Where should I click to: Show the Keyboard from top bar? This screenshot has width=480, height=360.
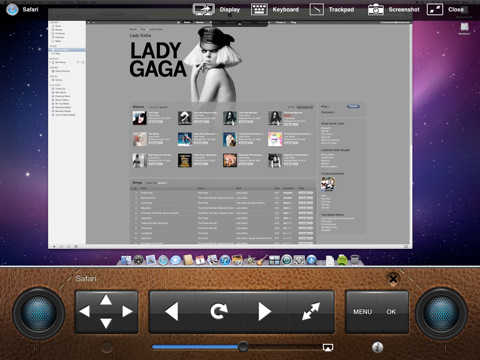click(x=259, y=9)
